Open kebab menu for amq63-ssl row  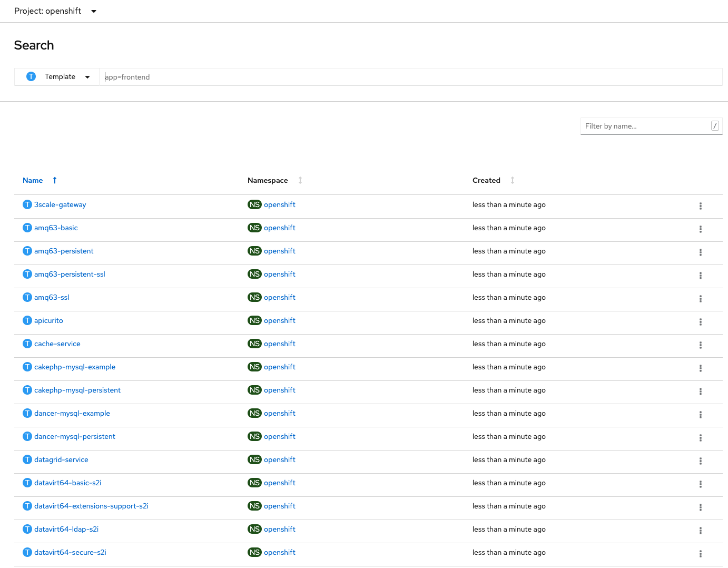pyautogui.click(x=700, y=299)
